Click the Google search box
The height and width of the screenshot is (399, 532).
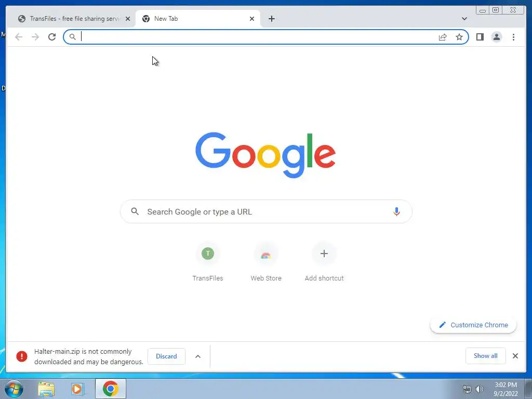[x=266, y=211]
